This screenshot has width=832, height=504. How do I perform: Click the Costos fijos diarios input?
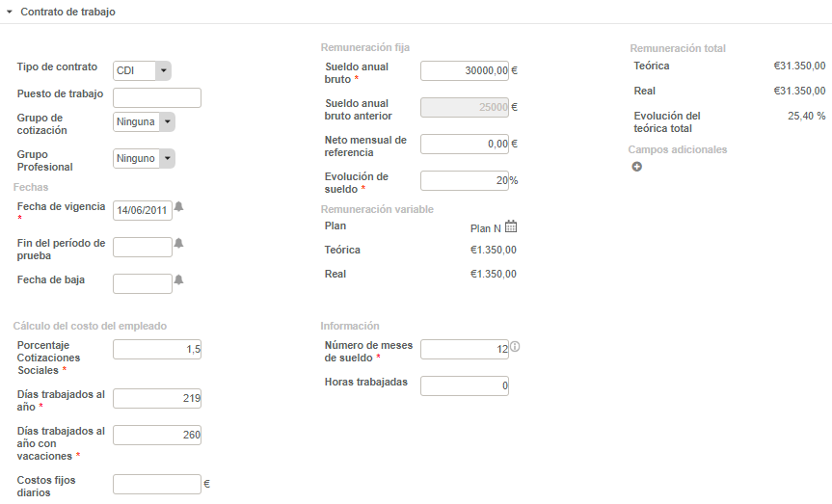pos(157,484)
